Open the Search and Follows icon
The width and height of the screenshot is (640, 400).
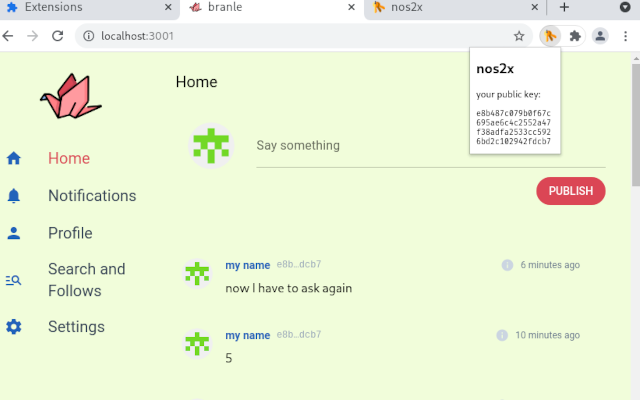14,280
